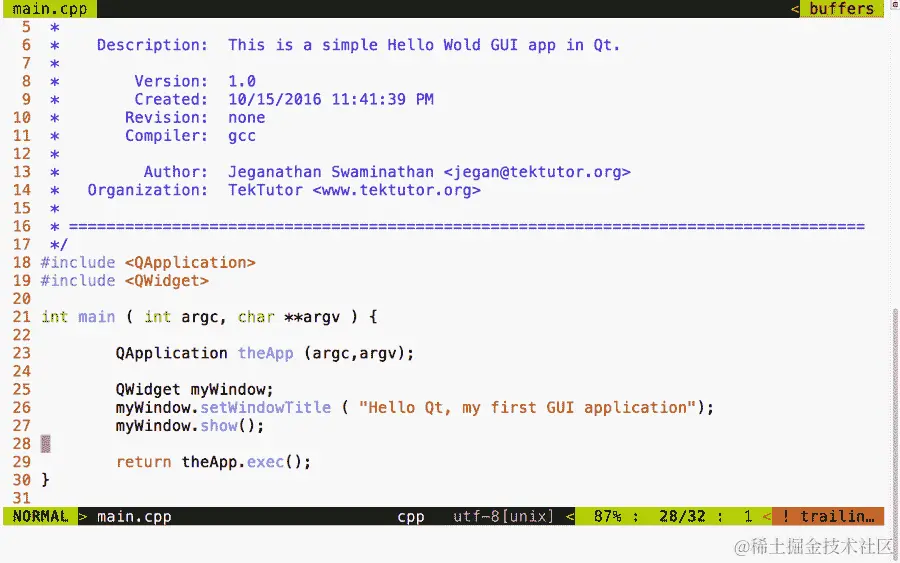Viewport: 900px width, 563px height.
Task: Click the return keyword
Action: [x=143, y=462]
